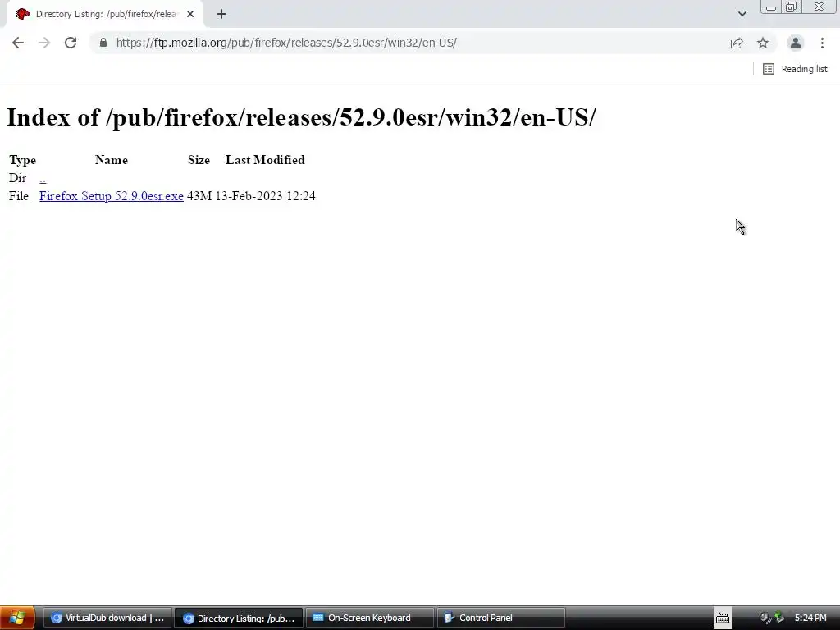Close the Directory Listing tab
The height and width of the screenshot is (630, 840).
coord(190,15)
